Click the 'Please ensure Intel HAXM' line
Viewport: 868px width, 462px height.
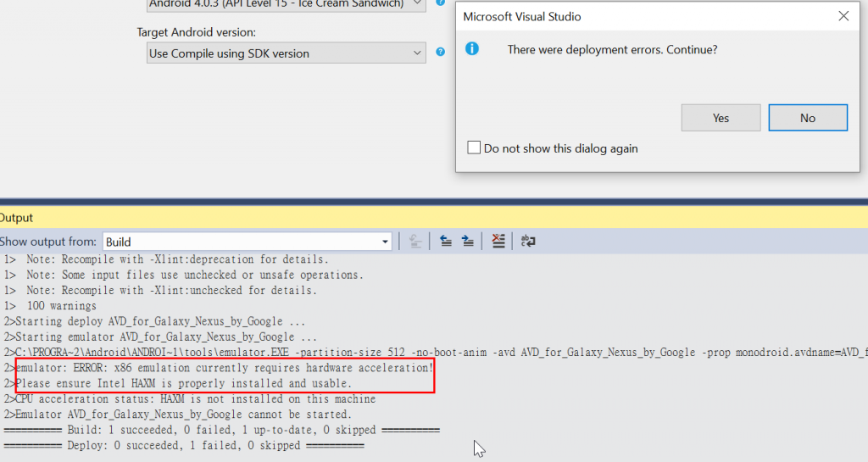tap(178, 383)
